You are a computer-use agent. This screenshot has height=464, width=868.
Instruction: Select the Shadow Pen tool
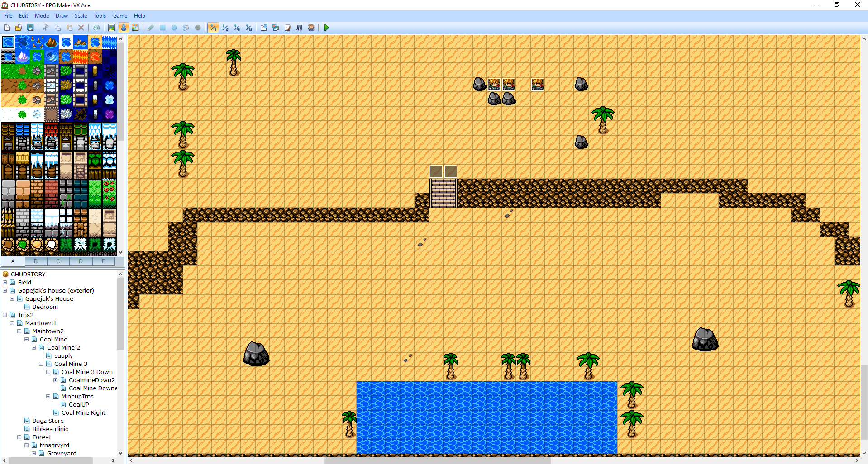click(x=198, y=28)
